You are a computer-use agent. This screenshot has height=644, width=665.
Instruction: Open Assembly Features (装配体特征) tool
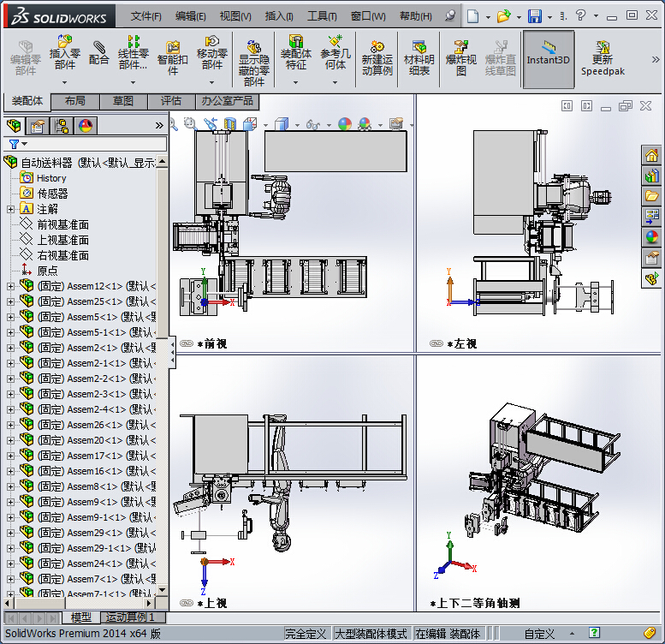click(295, 53)
